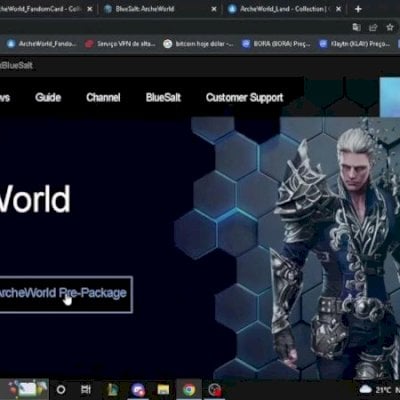Close the ArcheWorld_FandomCard tab
Screen dimensions: 400x400
pyautogui.click(x=90, y=9)
